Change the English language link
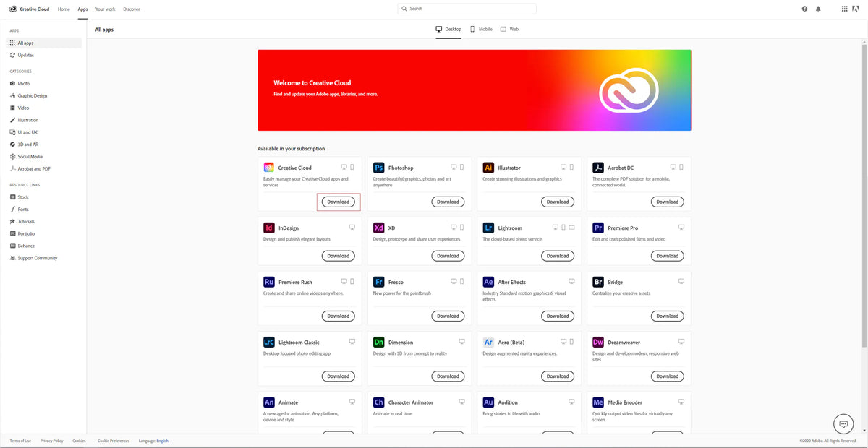Image resolution: width=868 pixels, height=448 pixels. [162, 441]
